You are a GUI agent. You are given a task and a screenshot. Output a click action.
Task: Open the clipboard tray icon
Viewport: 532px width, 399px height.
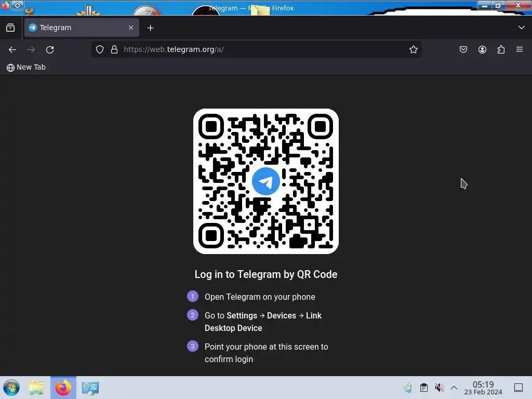coord(424,388)
